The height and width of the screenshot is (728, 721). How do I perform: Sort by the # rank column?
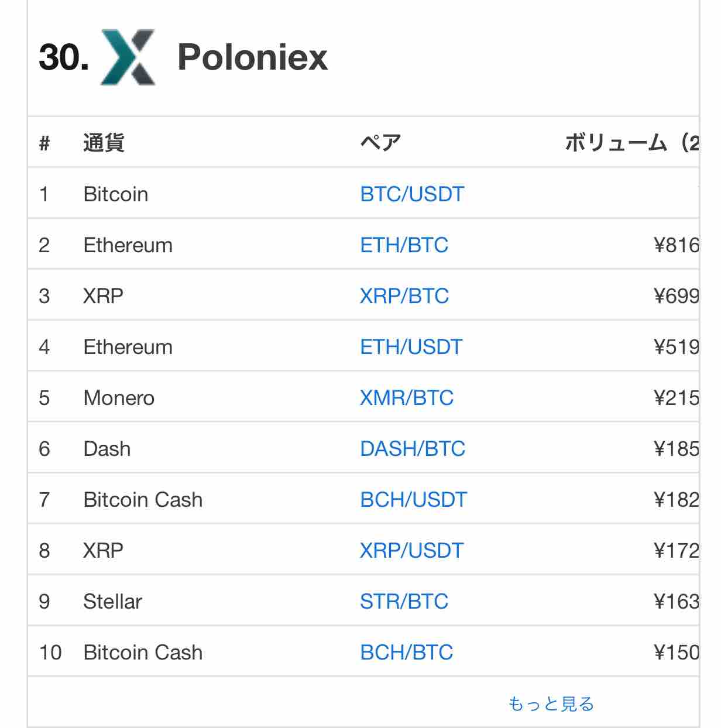point(44,143)
